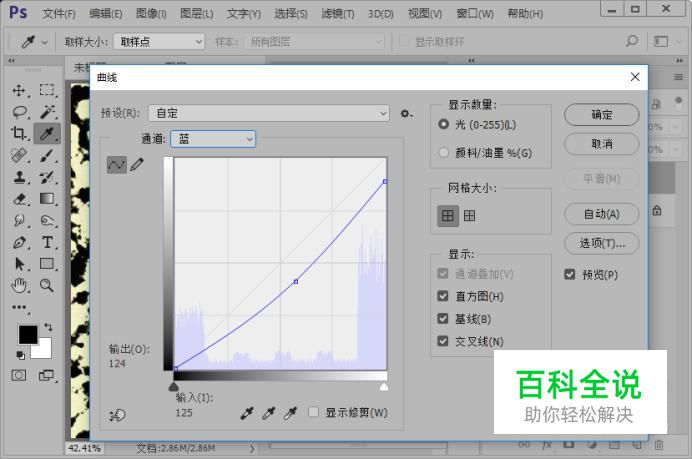Open the 编辑(E) menu
The height and width of the screenshot is (459, 692).
tap(105, 14)
